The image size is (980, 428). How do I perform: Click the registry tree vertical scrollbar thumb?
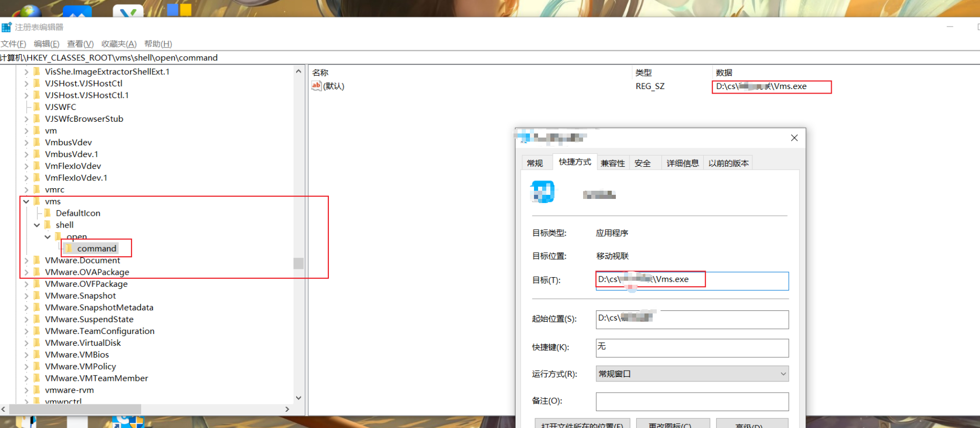[x=298, y=263]
